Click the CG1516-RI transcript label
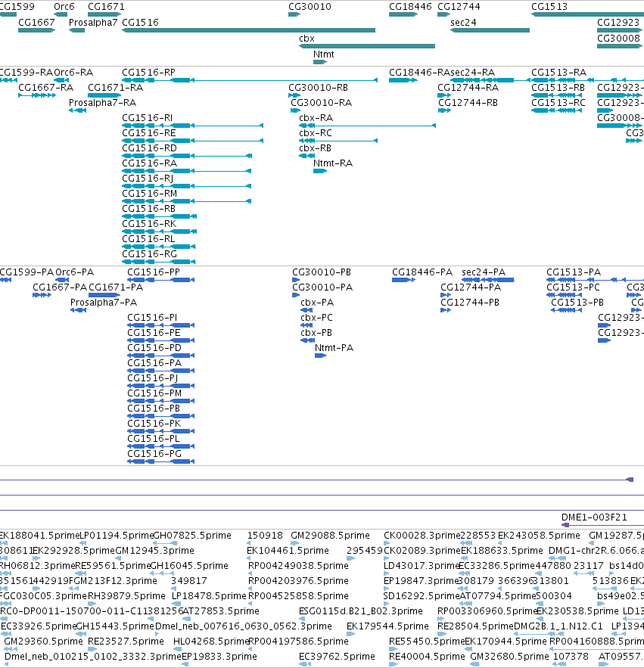This screenshot has height=668, width=644. coord(148,118)
